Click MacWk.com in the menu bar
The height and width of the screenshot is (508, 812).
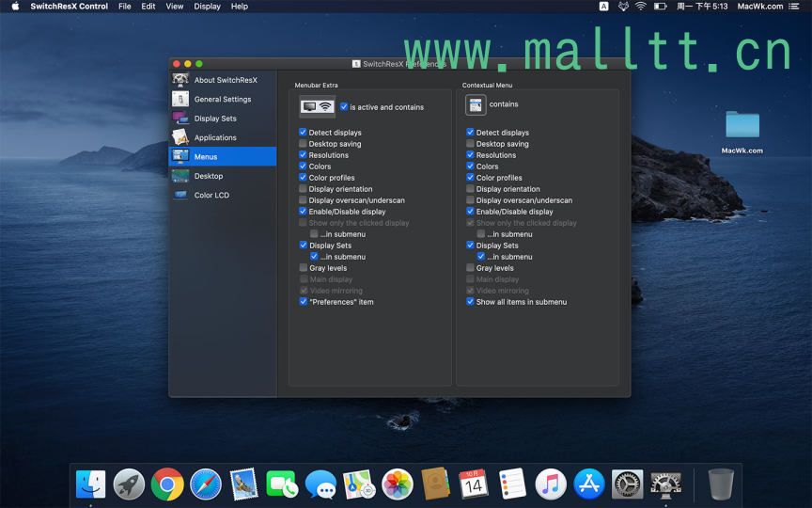tap(760, 7)
